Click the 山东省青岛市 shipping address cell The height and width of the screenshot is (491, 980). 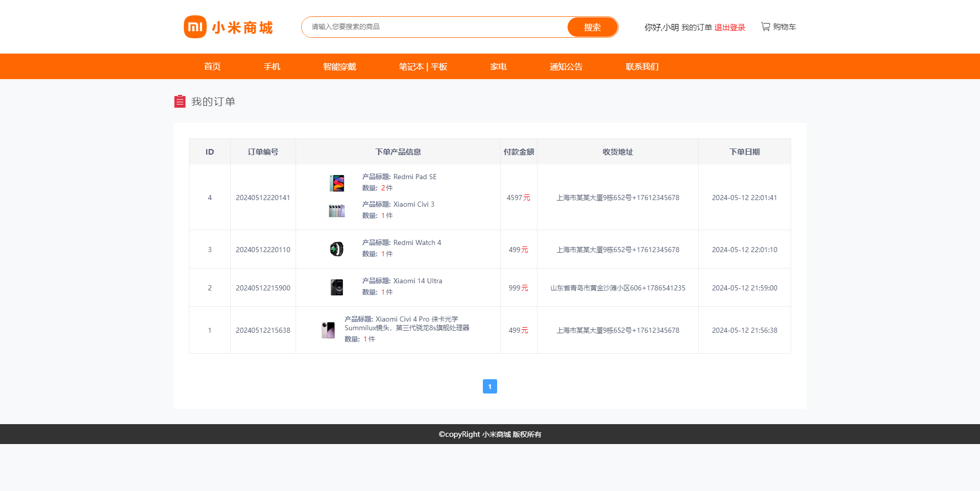pyautogui.click(x=618, y=288)
